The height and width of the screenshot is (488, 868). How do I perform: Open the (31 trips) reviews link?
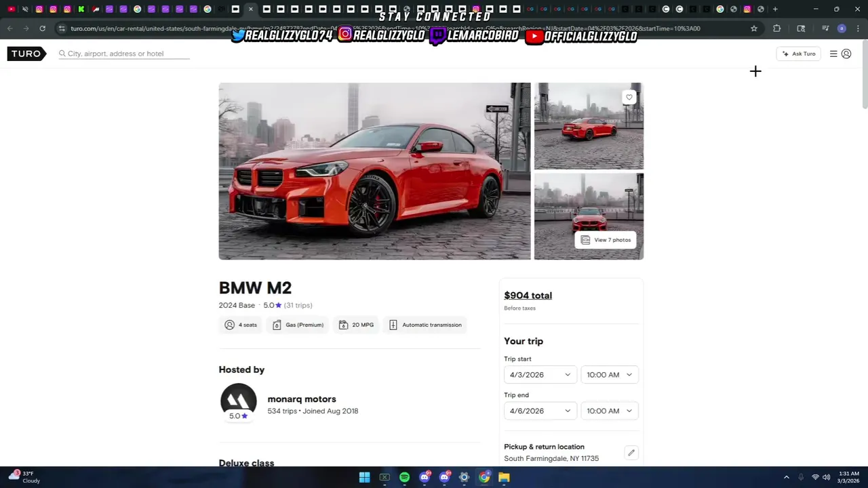[x=298, y=305]
